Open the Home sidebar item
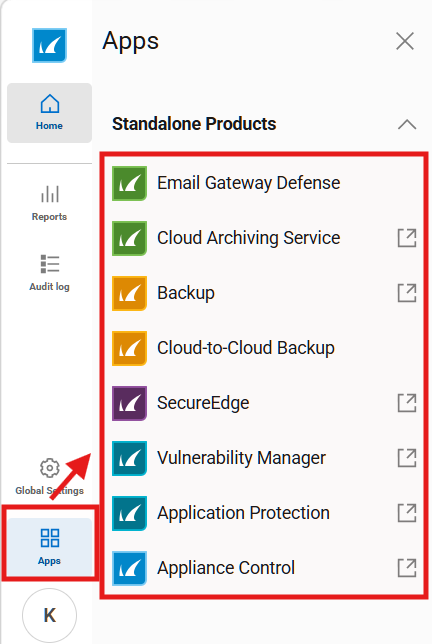432x644 pixels. click(x=49, y=113)
